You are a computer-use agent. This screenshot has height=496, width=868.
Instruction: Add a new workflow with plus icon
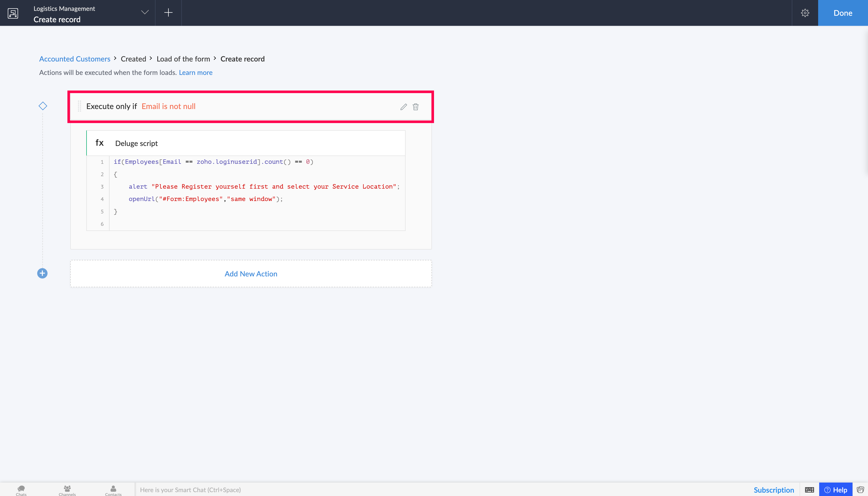168,13
